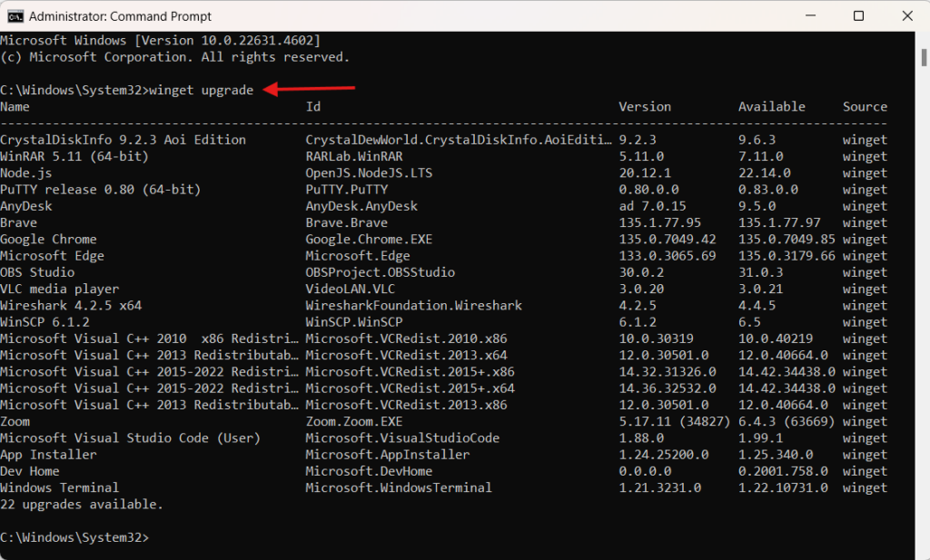The image size is (930, 560).
Task: Click the 'Microsoft.AppInstaller' id
Action: point(387,455)
